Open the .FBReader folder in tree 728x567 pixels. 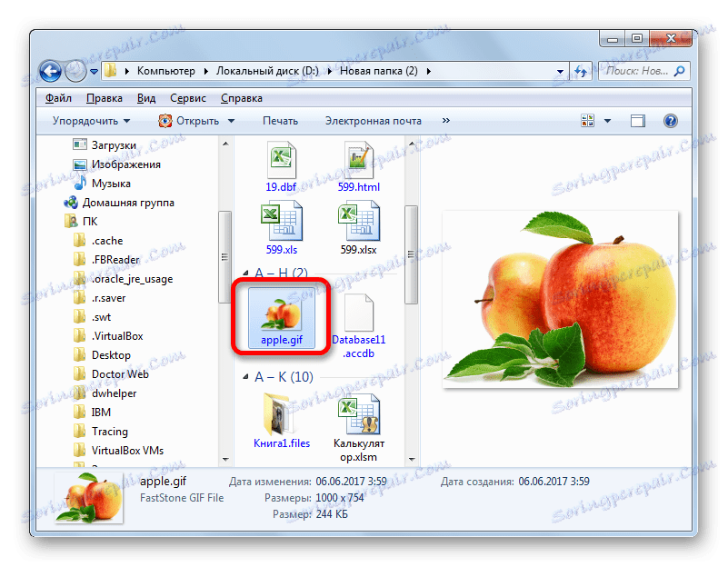[x=115, y=259]
